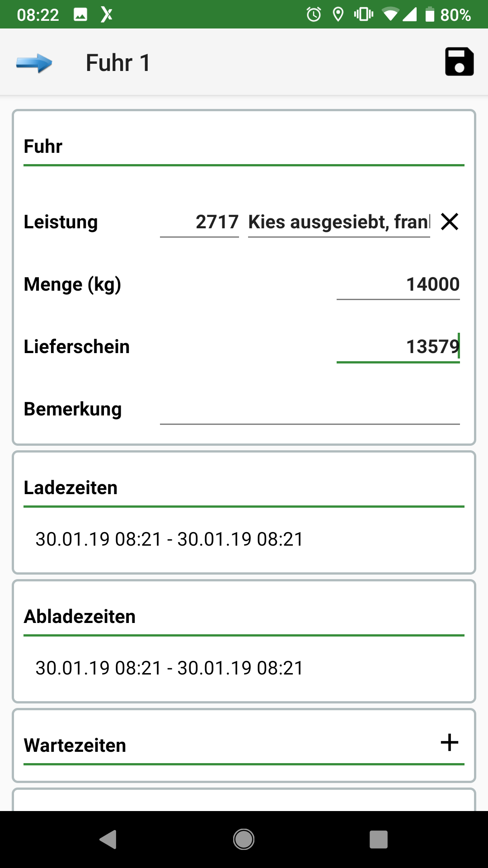Select the empty Bemerkung text field
This screenshot has height=868, width=488.
coord(310,409)
